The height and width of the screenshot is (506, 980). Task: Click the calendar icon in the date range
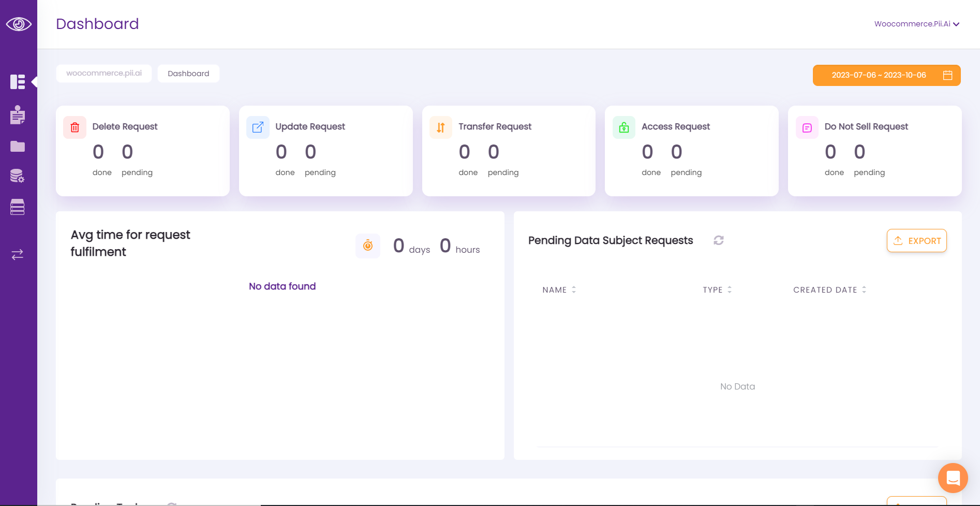[x=947, y=75]
